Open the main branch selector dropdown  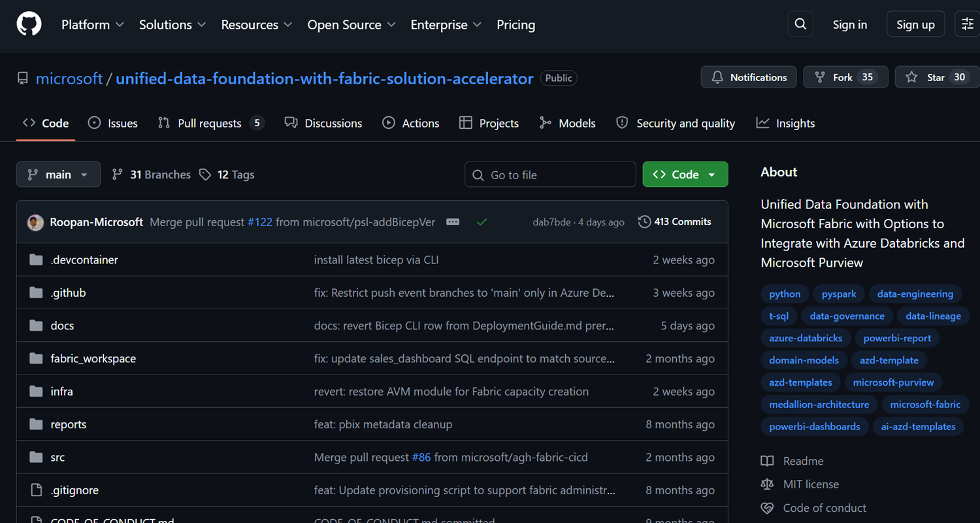tap(58, 175)
